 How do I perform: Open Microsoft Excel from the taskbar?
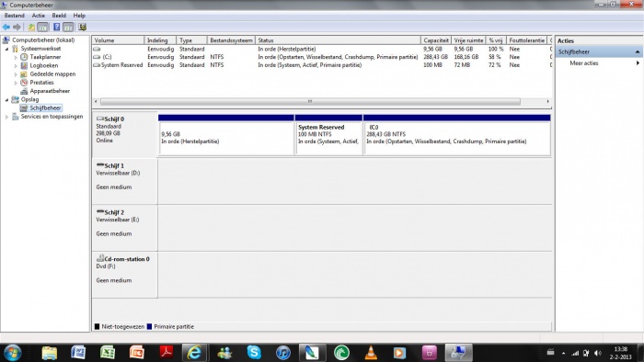[108, 353]
